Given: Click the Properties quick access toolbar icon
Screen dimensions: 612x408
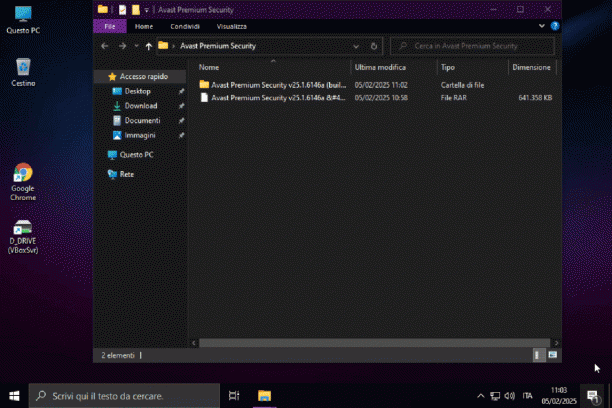Looking at the screenshot, I should pos(122,10).
